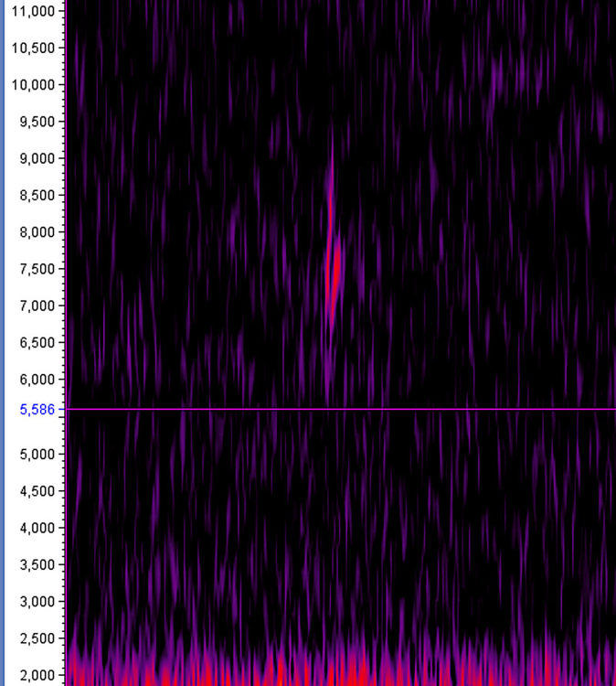Screen dimensions: 616x686
Task: Click the 5,586 frequency cursor label
Action: (x=37, y=410)
